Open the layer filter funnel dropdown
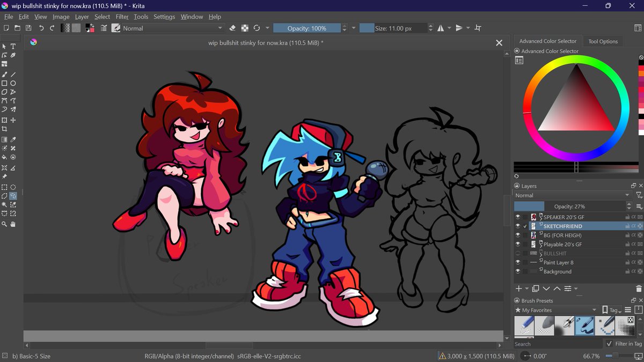644x362 pixels. [639, 196]
